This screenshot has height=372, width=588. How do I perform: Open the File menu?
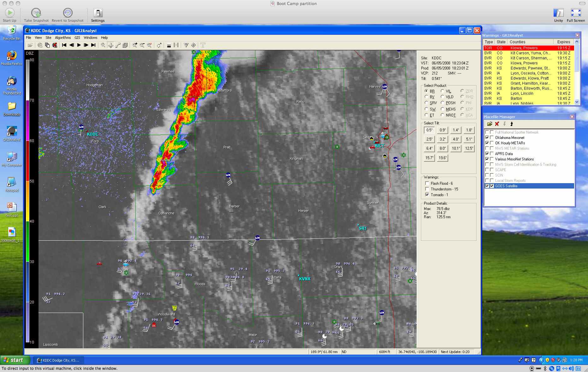[28, 38]
